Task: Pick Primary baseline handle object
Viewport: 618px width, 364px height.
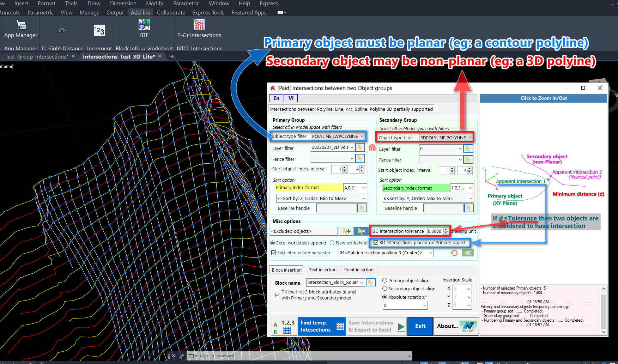Action: point(362,208)
